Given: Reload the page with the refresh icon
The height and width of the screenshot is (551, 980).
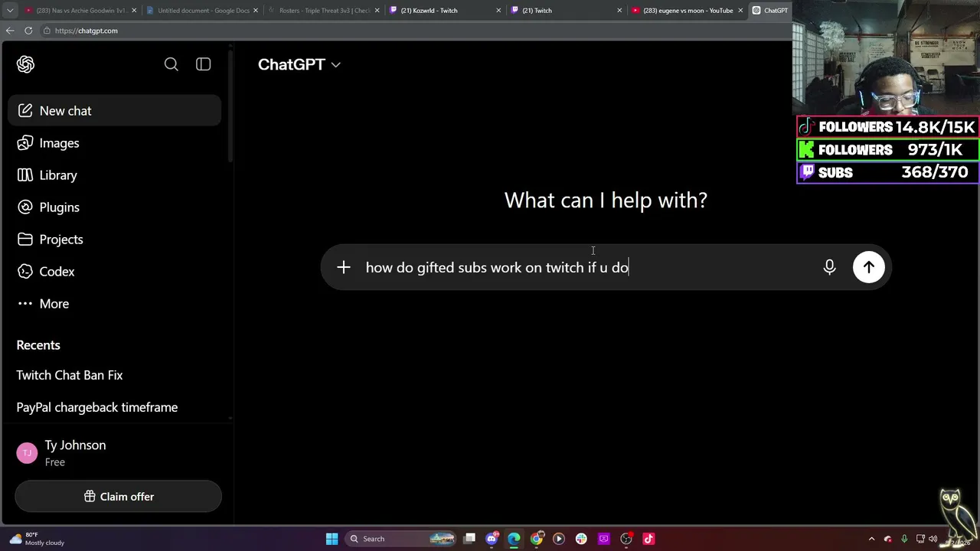Looking at the screenshot, I should point(28,31).
